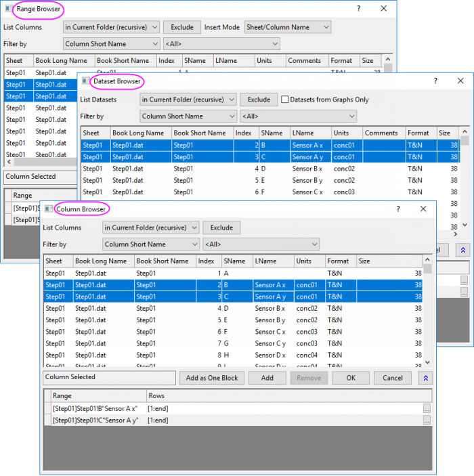
Task: Select row header of Sensor A y range
Action: coord(47,420)
